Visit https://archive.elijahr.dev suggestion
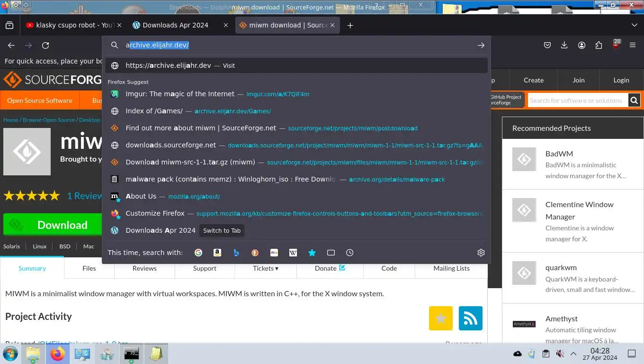The image size is (644, 364). coord(296,65)
